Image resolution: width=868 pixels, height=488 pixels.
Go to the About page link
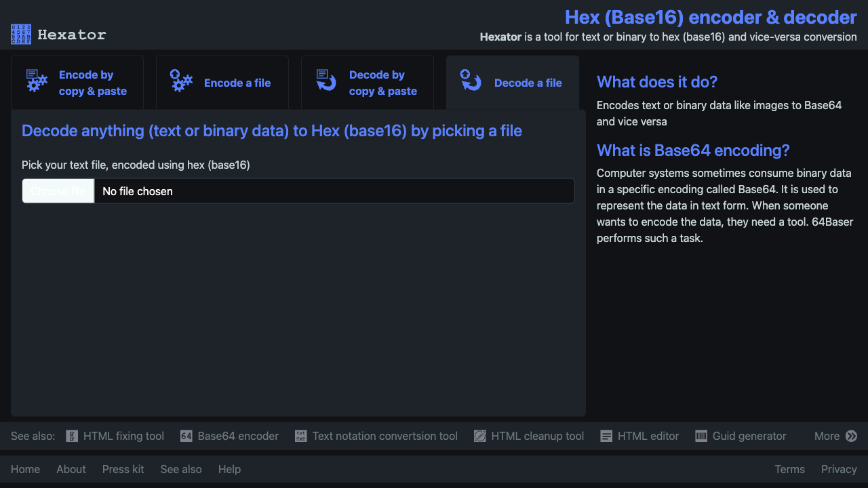click(71, 469)
